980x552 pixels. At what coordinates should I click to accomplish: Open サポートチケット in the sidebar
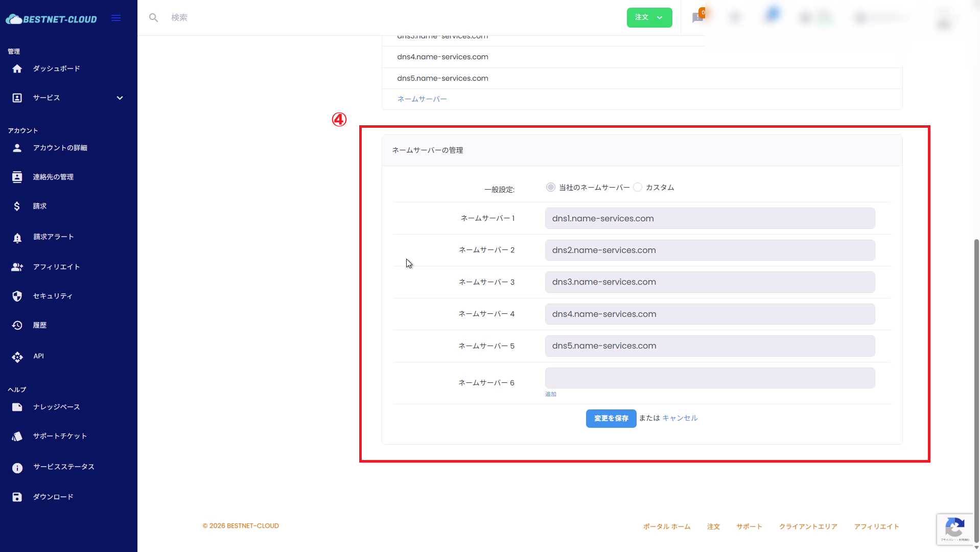(60, 436)
